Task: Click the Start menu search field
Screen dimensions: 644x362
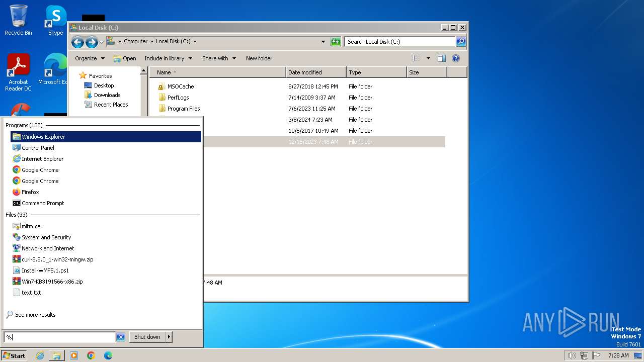Action: coord(59,337)
